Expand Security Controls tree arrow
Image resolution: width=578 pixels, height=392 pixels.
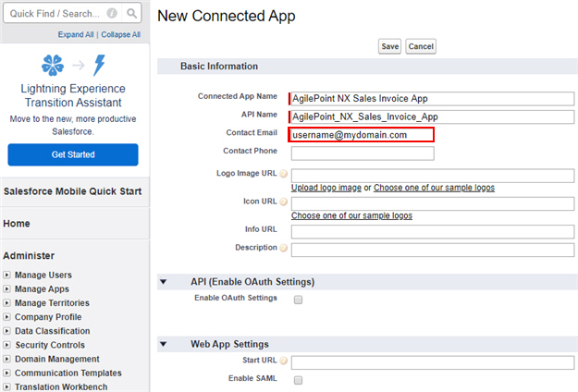point(6,345)
